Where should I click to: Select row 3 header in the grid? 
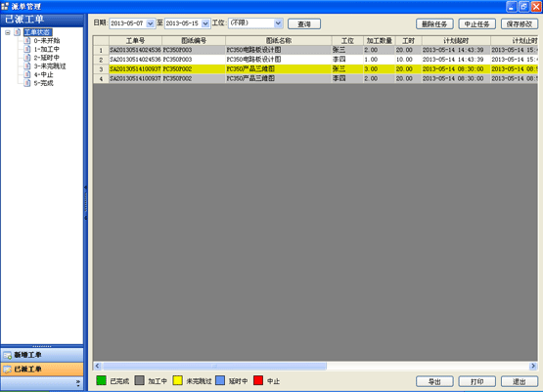point(101,69)
